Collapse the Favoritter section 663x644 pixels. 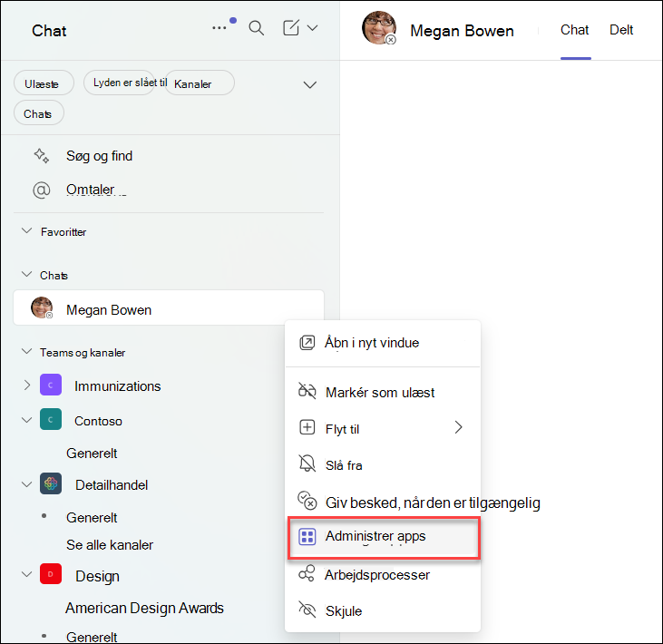[x=26, y=231]
